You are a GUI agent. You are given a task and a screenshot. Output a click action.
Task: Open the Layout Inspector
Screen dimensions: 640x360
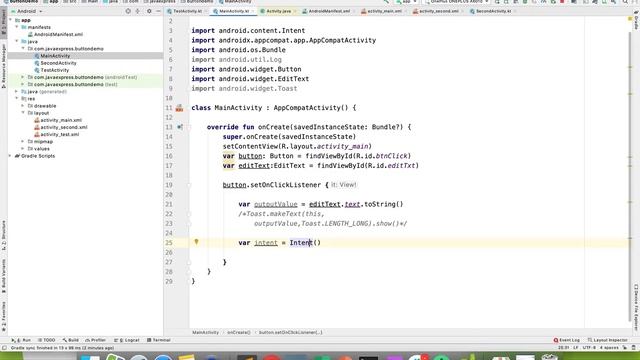(x=607, y=340)
